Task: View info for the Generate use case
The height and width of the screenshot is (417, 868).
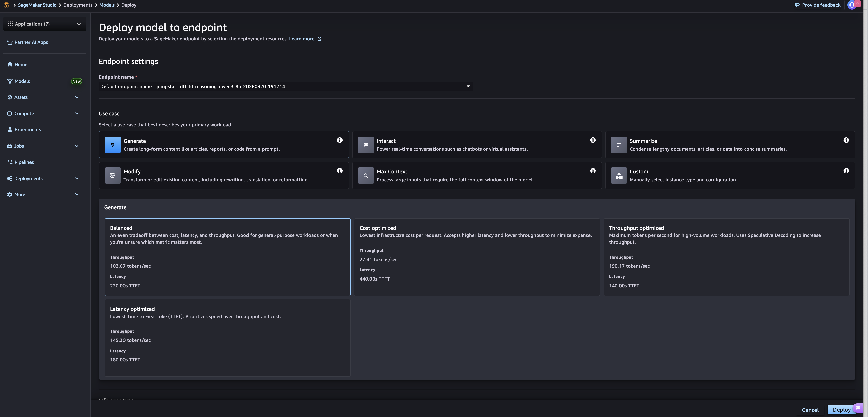Action: (x=340, y=140)
